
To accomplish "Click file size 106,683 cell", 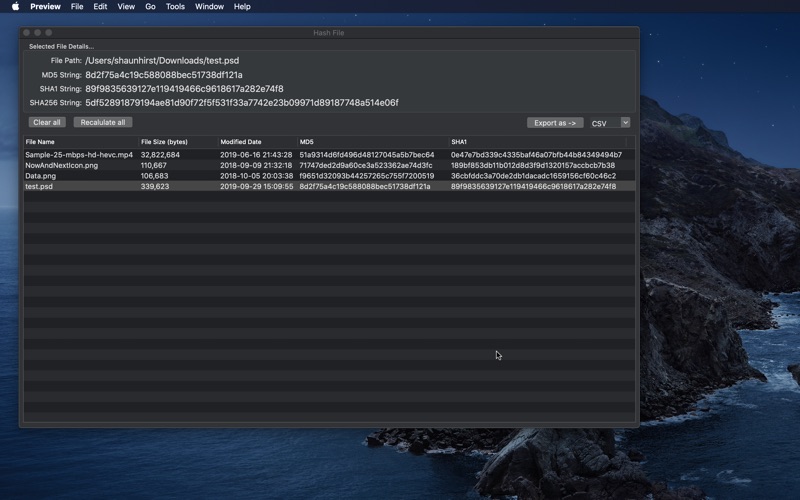I will [x=154, y=176].
